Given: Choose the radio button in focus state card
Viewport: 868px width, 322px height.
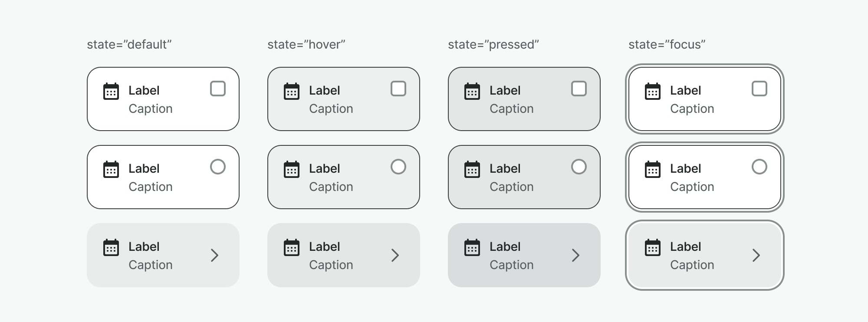Looking at the screenshot, I should click(x=759, y=167).
